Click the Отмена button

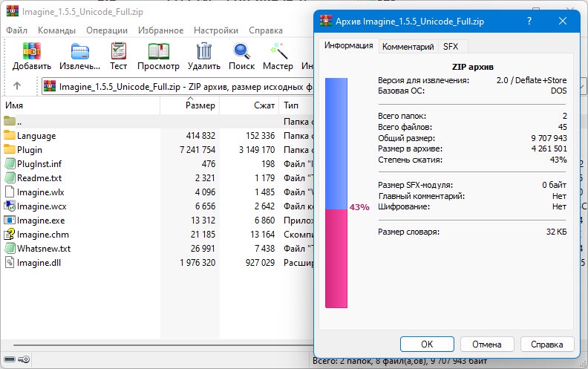[x=487, y=344]
